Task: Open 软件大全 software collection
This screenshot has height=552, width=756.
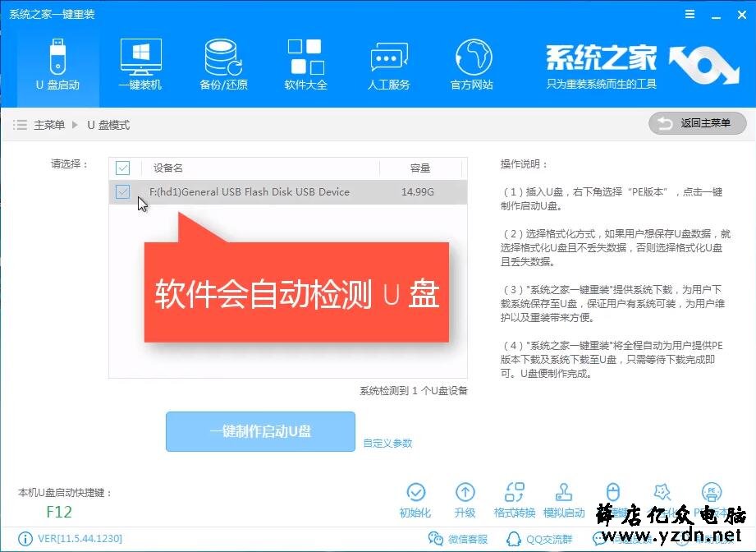Action: click(305, 65)
